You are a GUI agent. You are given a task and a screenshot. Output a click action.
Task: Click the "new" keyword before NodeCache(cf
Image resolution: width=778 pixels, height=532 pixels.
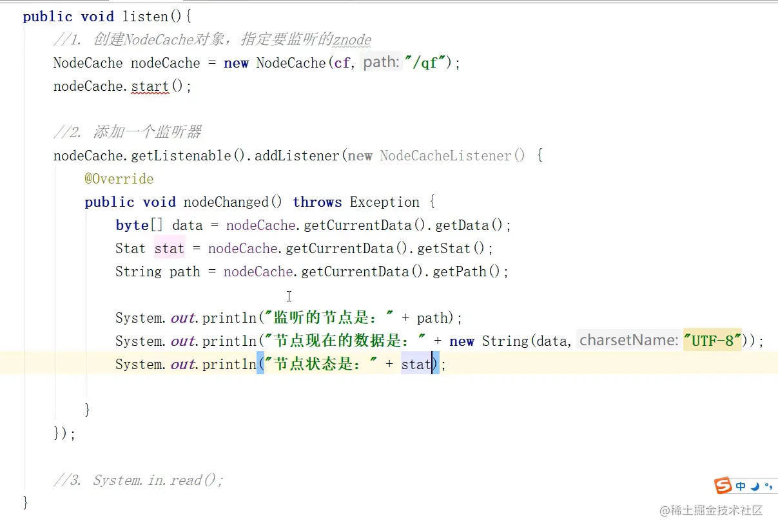(x=236, y=63)
